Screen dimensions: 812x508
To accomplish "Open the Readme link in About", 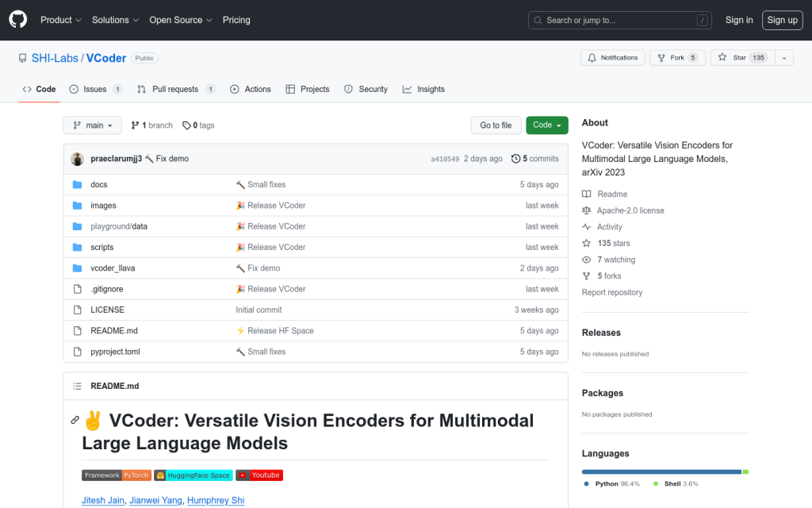I will tap(604, 194).
